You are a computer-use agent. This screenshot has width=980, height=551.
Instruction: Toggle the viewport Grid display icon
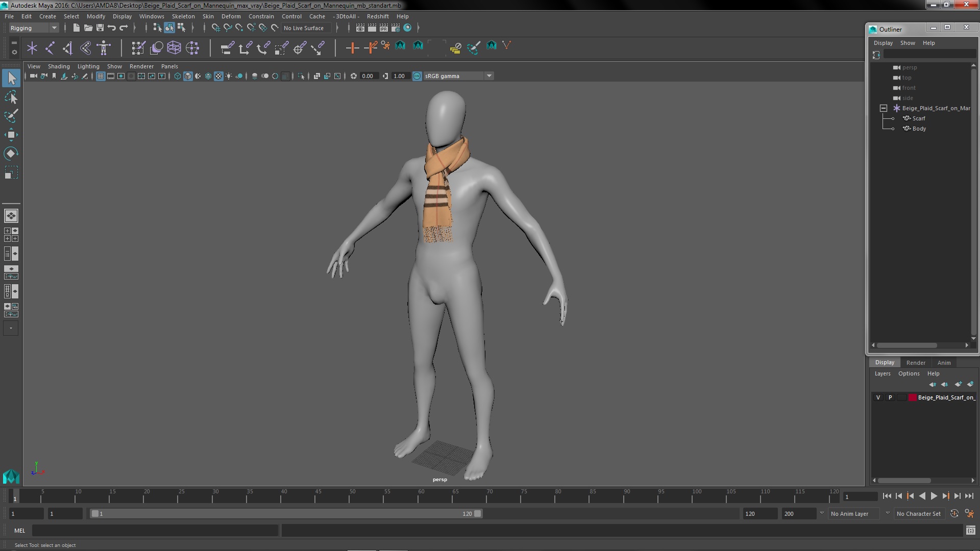point(101,76)
